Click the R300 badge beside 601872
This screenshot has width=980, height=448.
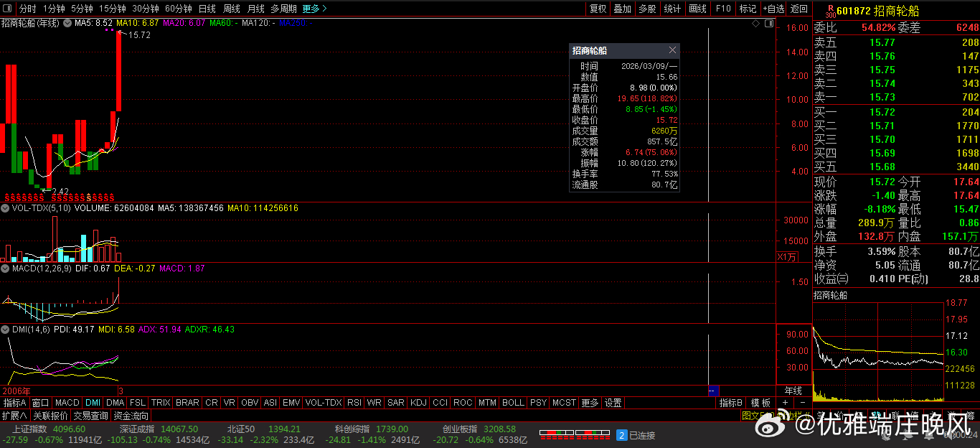pos(830,11)
